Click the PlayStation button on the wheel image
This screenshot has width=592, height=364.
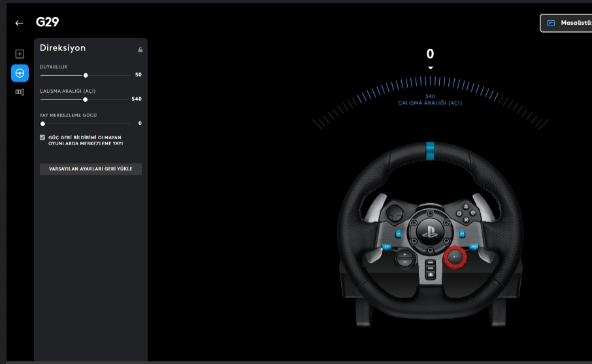click(430, 232)
